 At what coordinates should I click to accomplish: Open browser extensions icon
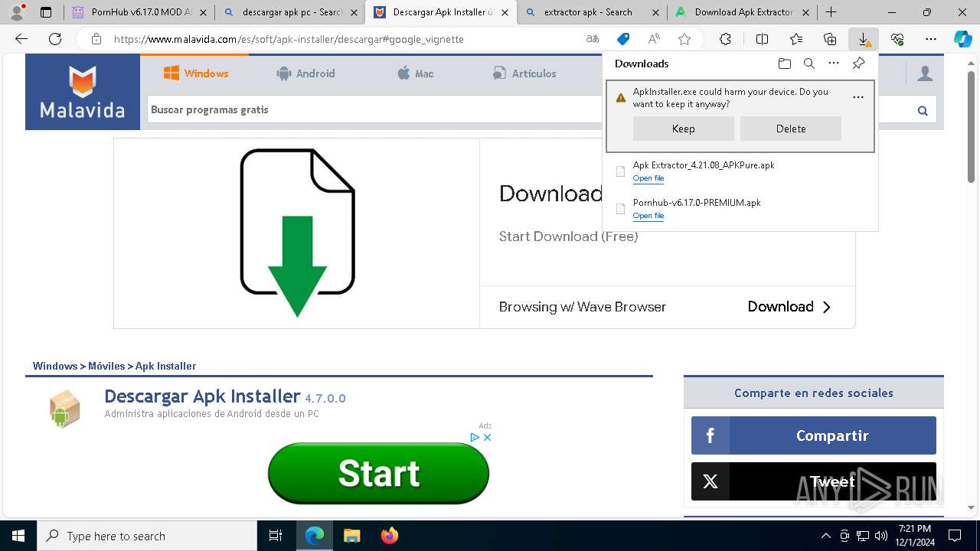(725, 39)
